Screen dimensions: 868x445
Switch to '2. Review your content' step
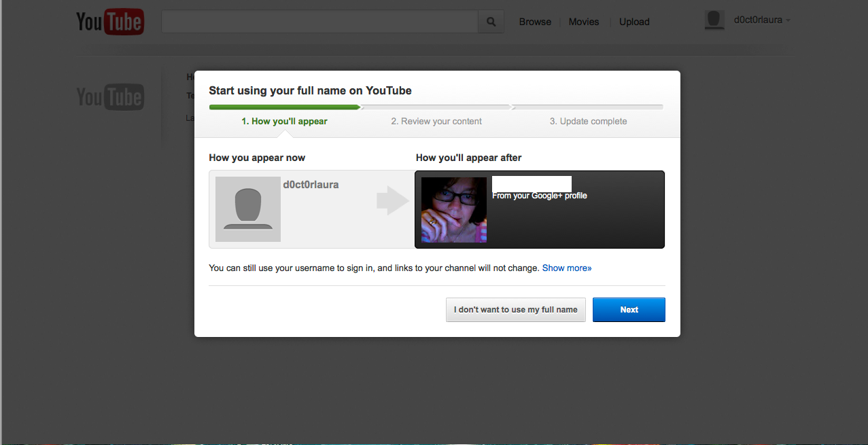click(x=436, y=122)
